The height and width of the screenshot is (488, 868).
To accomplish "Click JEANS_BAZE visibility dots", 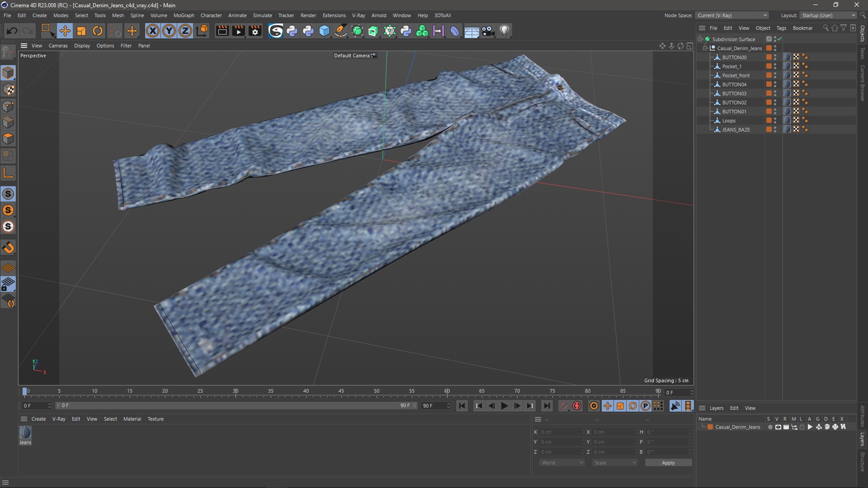I will tap(775, 129).
